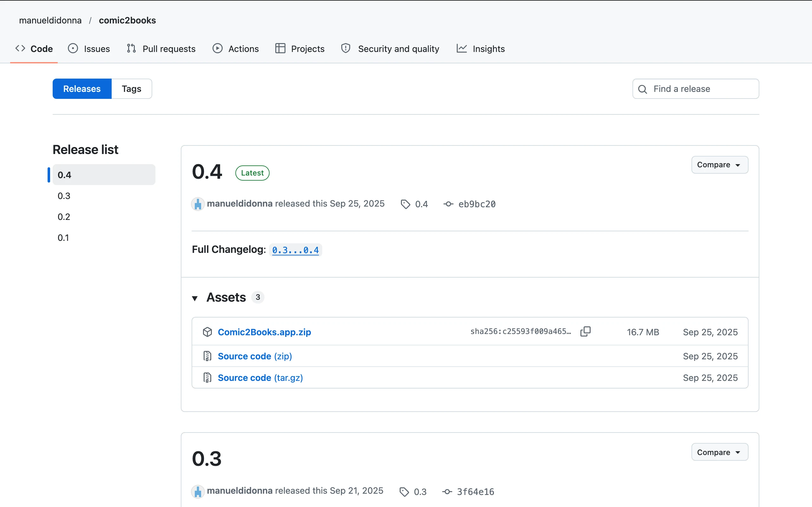The image size is (812, 507).
Task: Click the zip file icon next to Source code (zip)
Action: 207,356
